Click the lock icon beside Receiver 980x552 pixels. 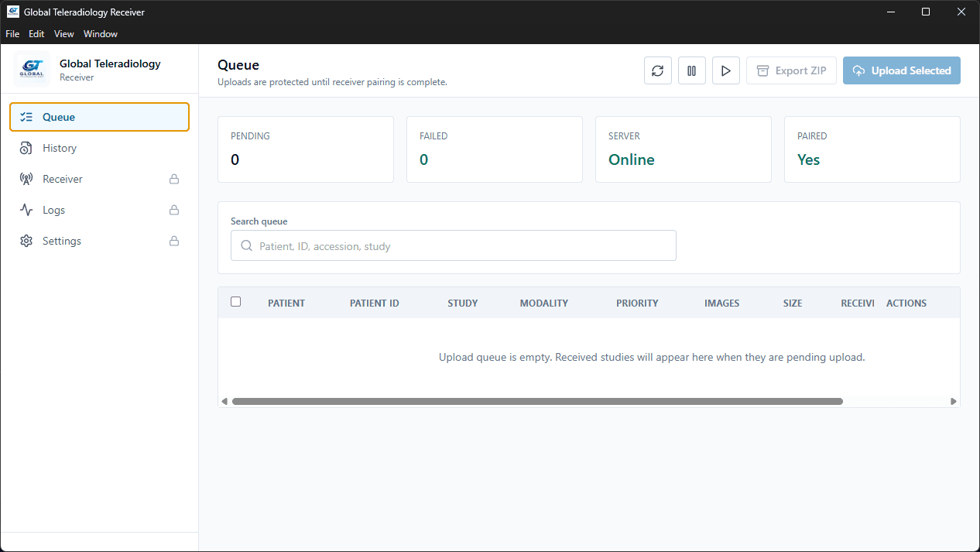click(x=174, y=179)
